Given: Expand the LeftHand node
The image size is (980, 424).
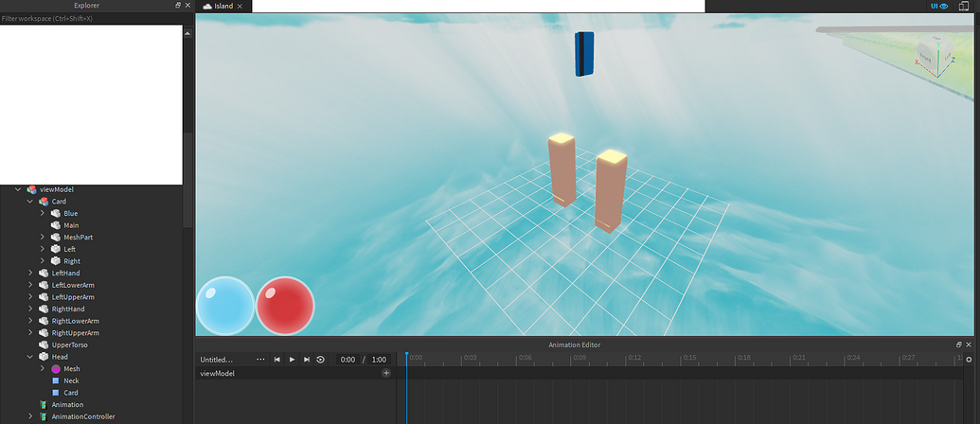Looking at the screenshot, I should click(x=30, y=273).
